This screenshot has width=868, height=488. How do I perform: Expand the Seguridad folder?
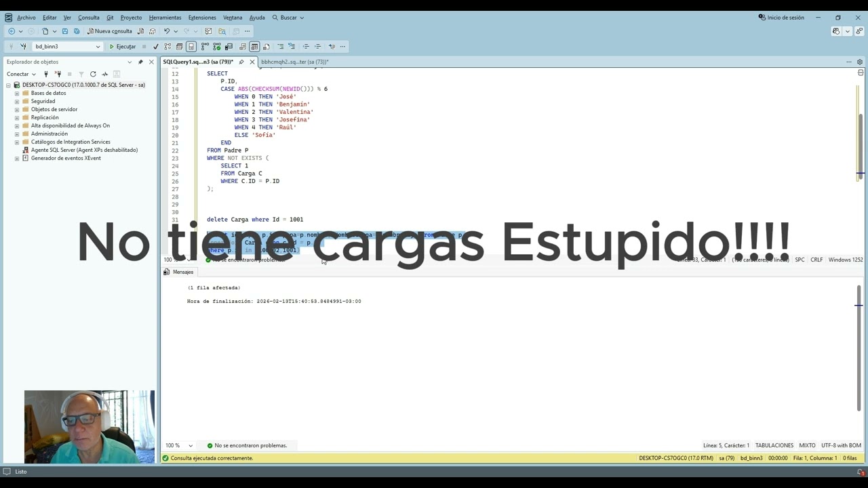click(x=17, y=102)
